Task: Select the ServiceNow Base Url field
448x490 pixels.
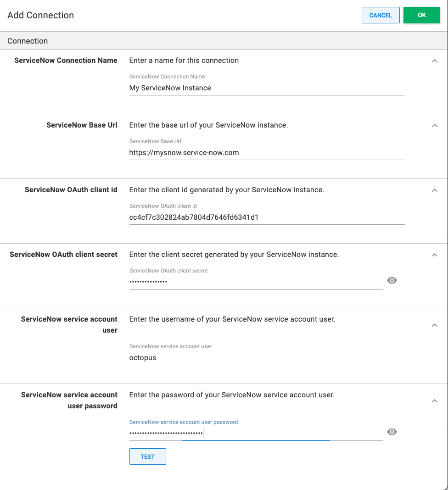Action: pyautogui.click(x=266, y=152)
